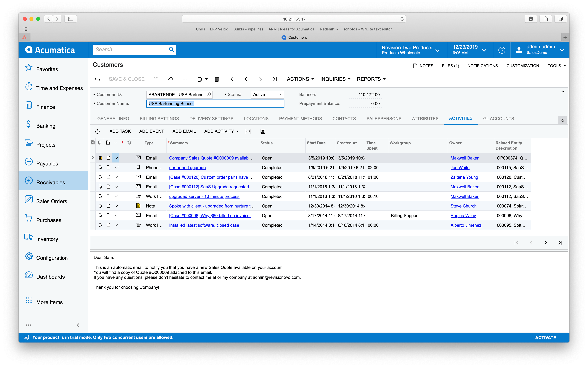Click the add new record plus icon
Viewport: 588px width, 367px height.
coord(185,79)
